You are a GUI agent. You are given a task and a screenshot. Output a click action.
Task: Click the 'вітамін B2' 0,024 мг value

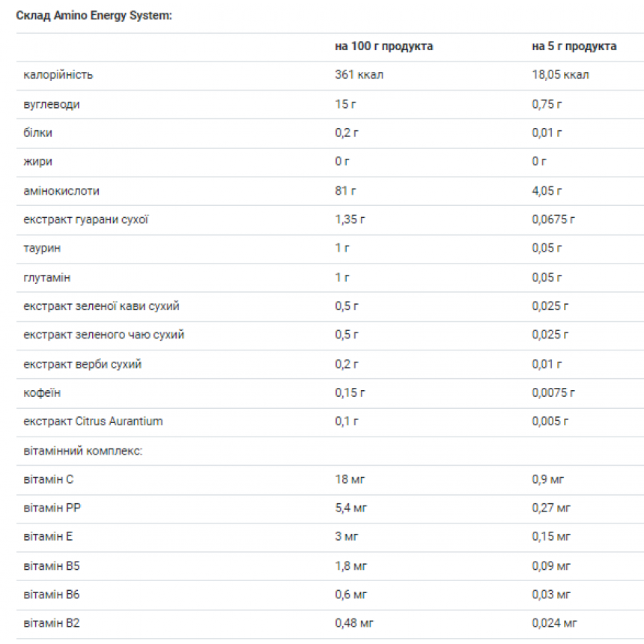pyautogui.click(x=554, y=624)
